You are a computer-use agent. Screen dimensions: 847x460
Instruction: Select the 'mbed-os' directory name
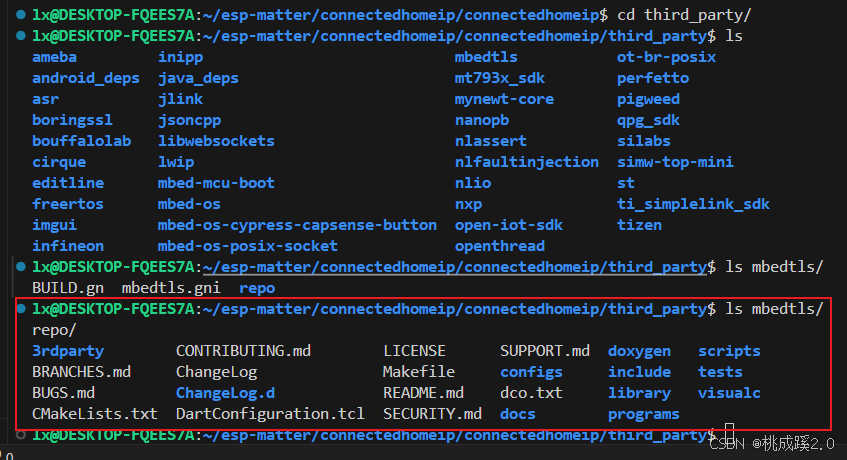coord(189,204)
